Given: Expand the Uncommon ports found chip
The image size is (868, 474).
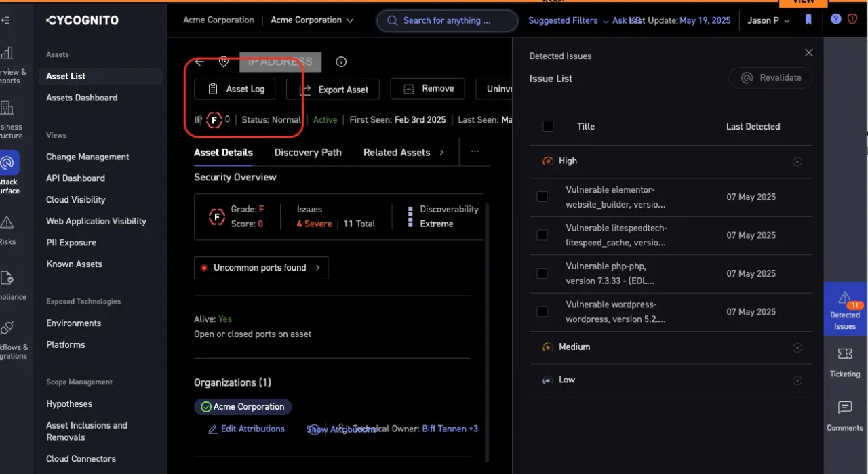Looking at the screenshot, I should coord(261,268).
